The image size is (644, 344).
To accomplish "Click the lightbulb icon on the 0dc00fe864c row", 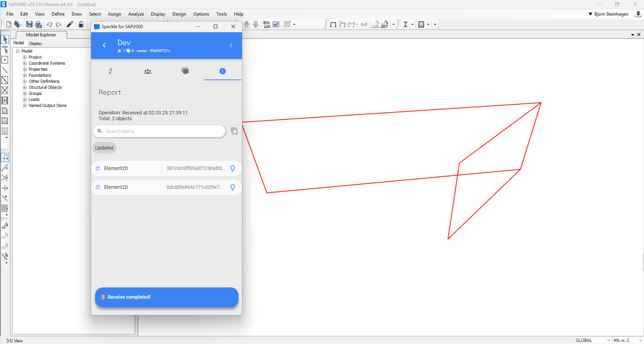I will (233, 187).
